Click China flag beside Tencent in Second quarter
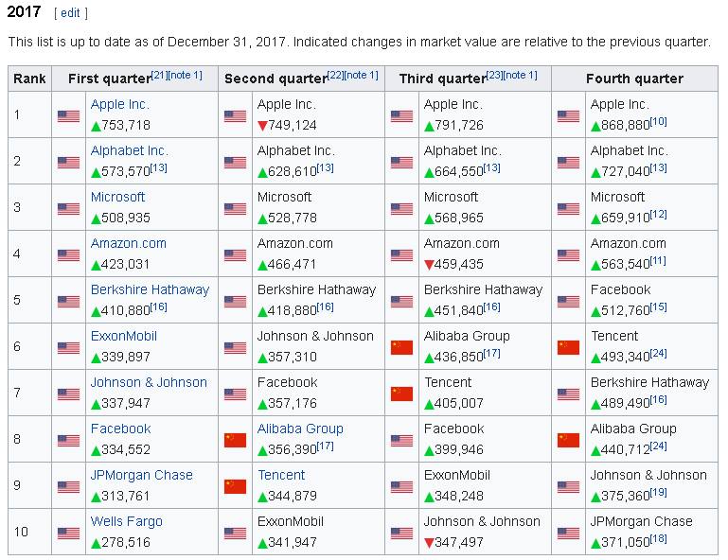Image resolution: width=728 pixels, height=560 pixels. pos(235,486)
